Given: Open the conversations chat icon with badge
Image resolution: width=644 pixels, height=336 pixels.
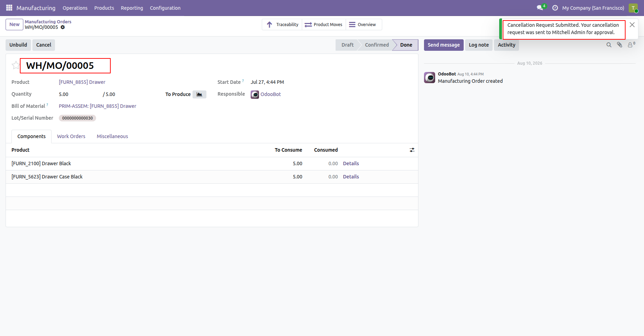Looking at the screenshot, I should (541, 8).
